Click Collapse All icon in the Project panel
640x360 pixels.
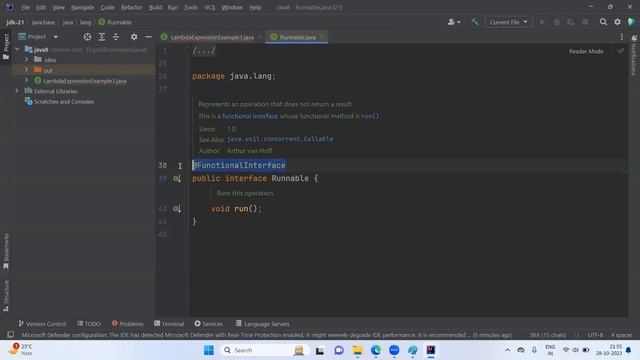(x=116, y=37)
